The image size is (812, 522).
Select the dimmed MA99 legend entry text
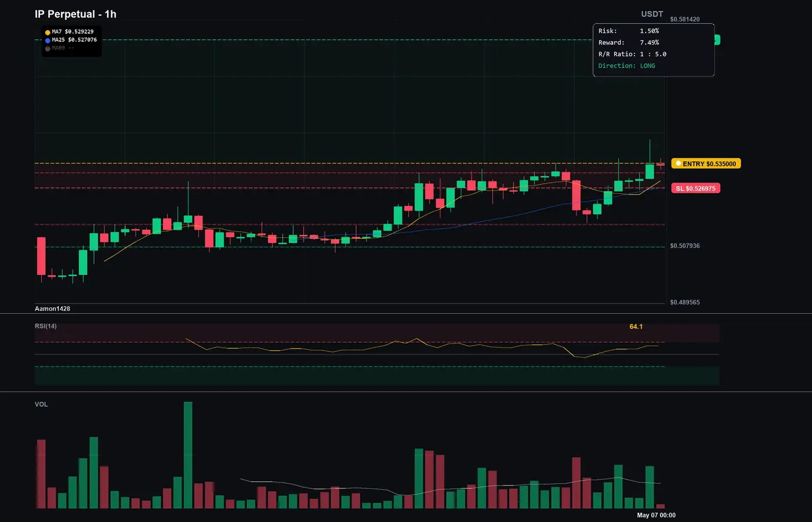click(63, 48)
